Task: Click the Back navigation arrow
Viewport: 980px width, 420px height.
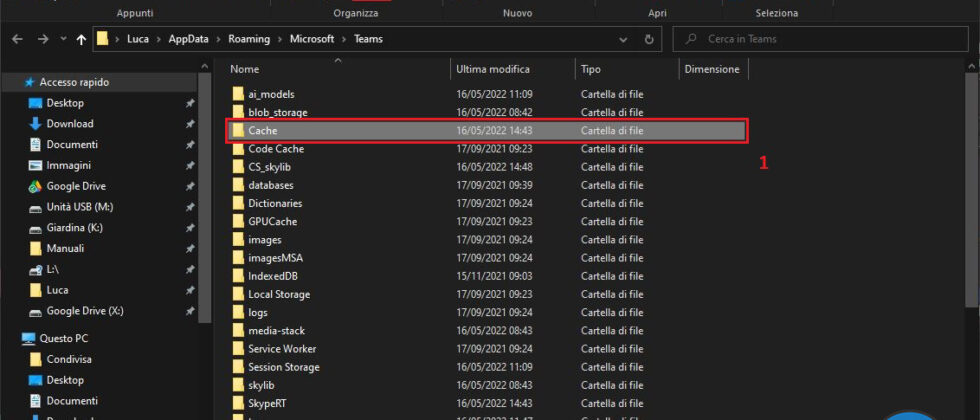Action: click(x=17, y=39)
